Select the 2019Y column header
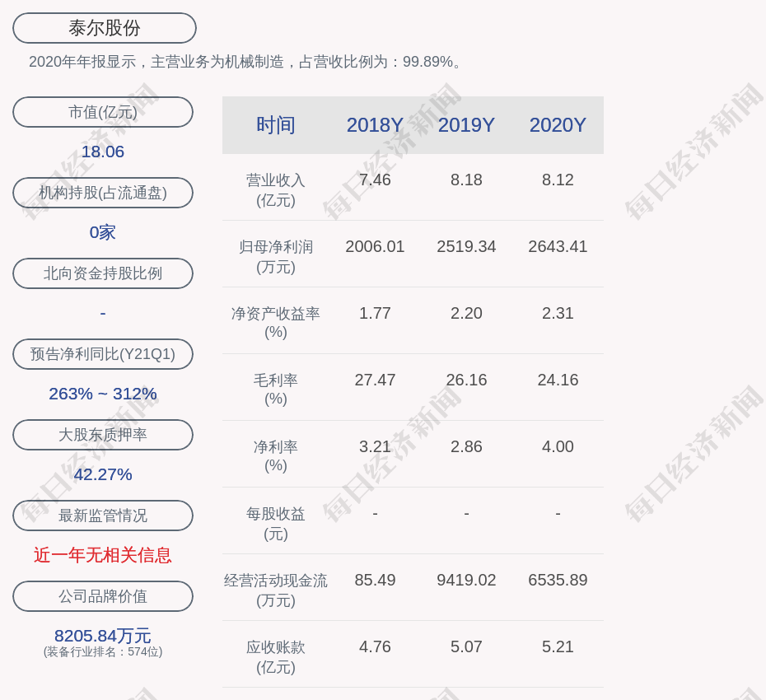The image size is (766, 700). (466, 125)
